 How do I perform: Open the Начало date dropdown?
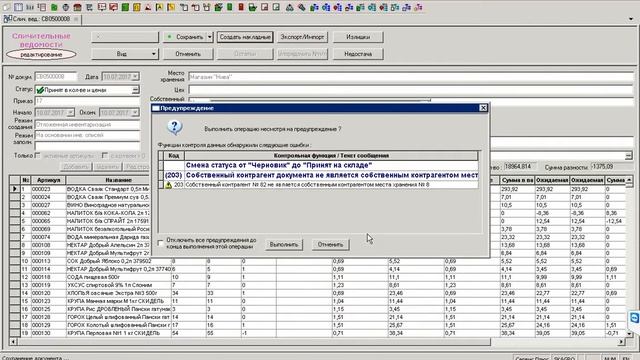(x=70, y=112)
